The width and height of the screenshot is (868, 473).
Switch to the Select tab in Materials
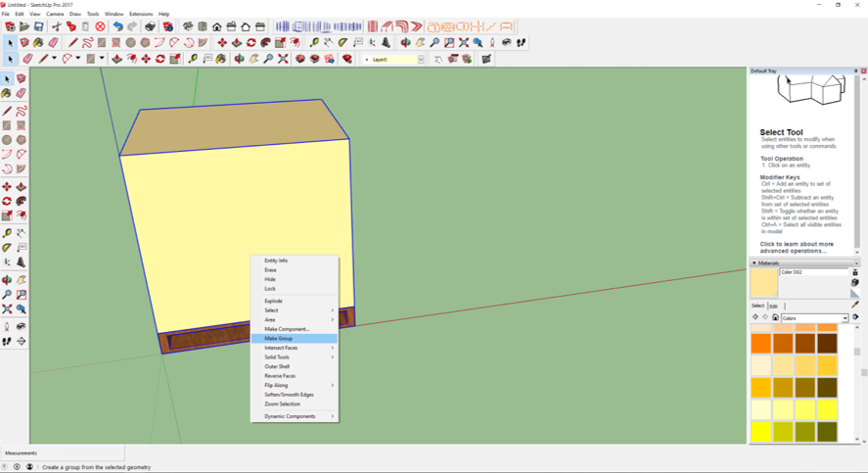pos(757,306)
